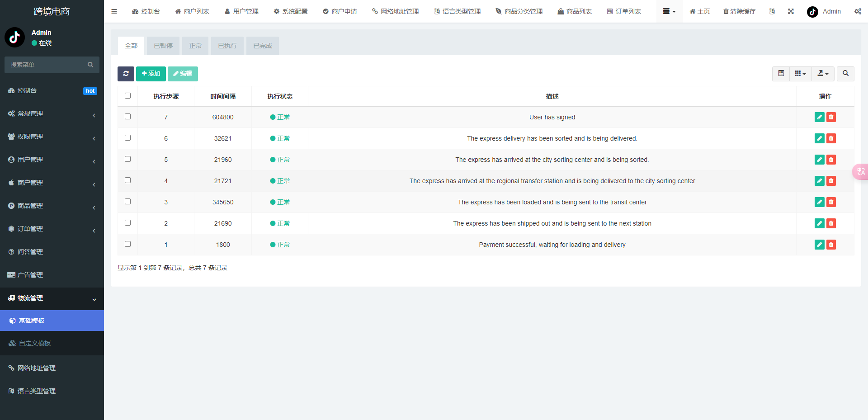
Task: Open the 商品列表 top navigation tab
Action: (575, 11)
